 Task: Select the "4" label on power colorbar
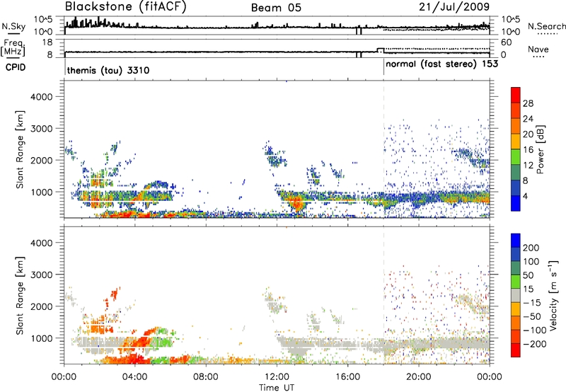pos(526,197)
